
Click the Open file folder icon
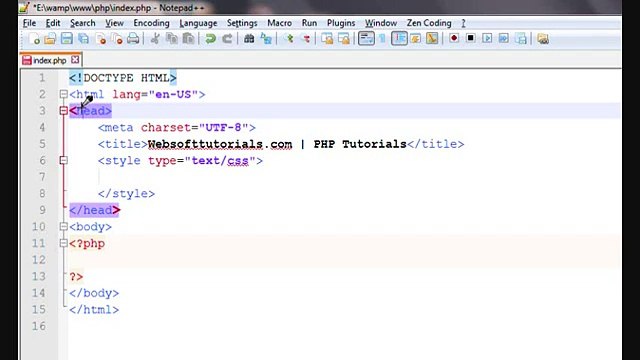tap(50, 39)
